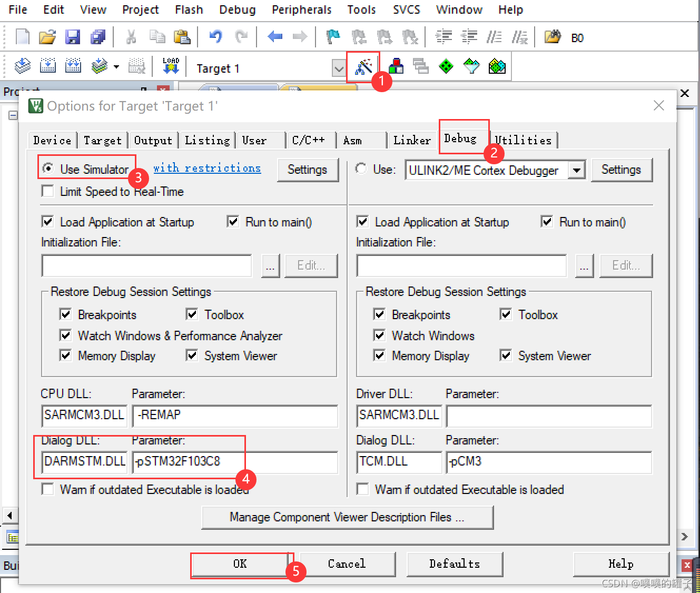Click Select Software Packs icon
Image resolution: width=700 pixels, height=593 pixels.
pos(471,66)
